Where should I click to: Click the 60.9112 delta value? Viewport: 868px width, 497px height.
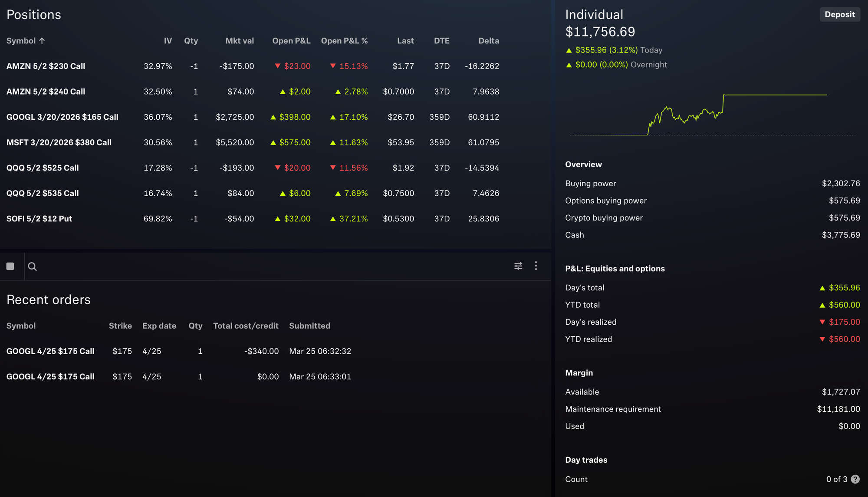tap(483, 117)
